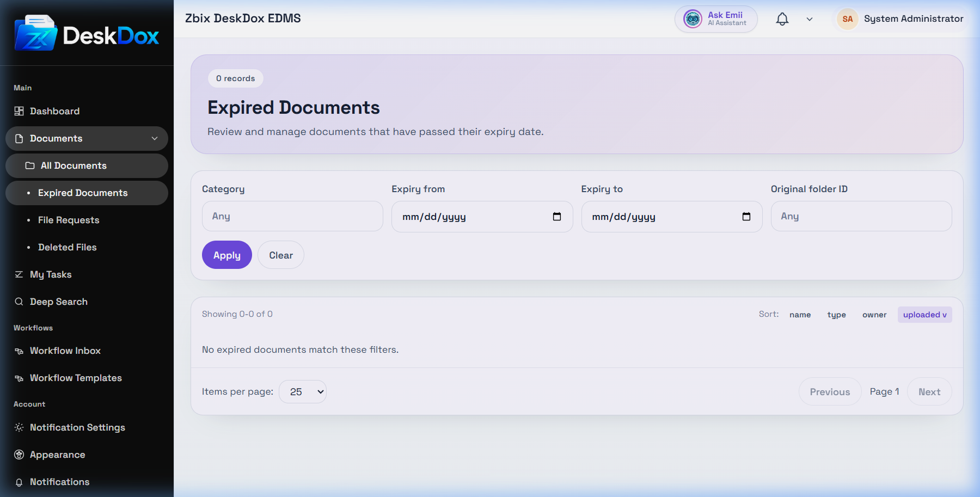Focus the Category input field
Image resolution: width=980 pixels, height=497 pixels.
(292, 216)
